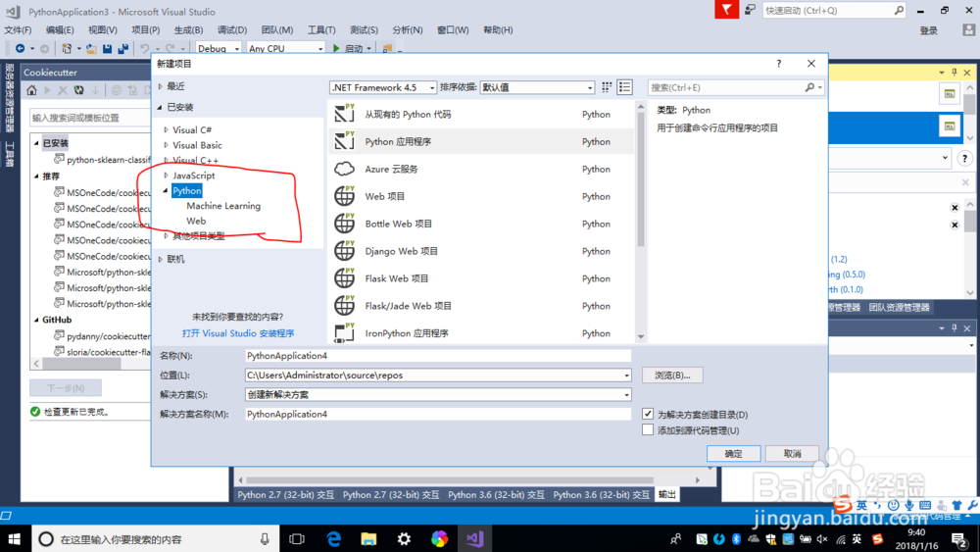This screenshot has height=552, width=980.
Task: Click the 名称 project name field
Action: coord(437,356)
